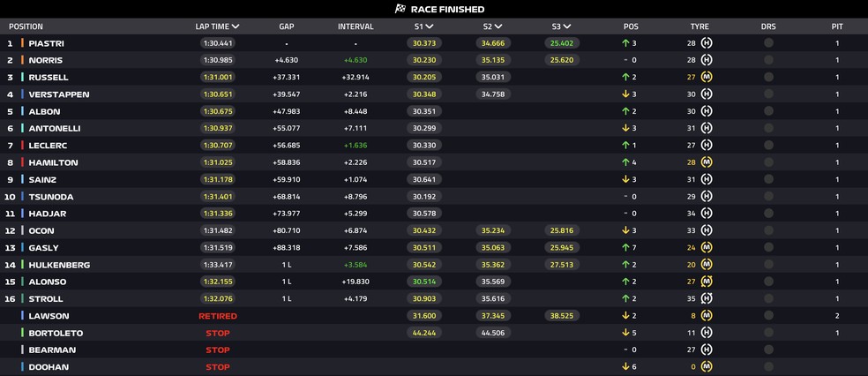This screenshot has height=376, width=868.
Task: Click Piastri's lap time 1:30.441
Action: 218,43
